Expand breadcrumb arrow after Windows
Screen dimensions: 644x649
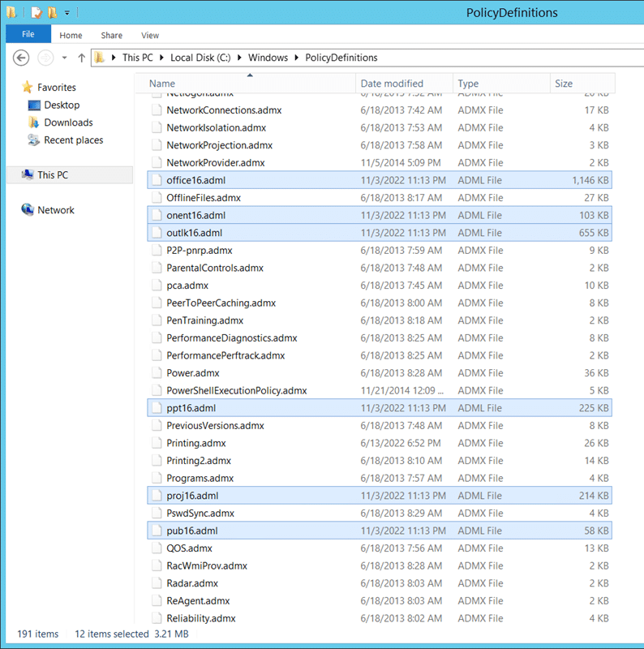tap(296, 58)
